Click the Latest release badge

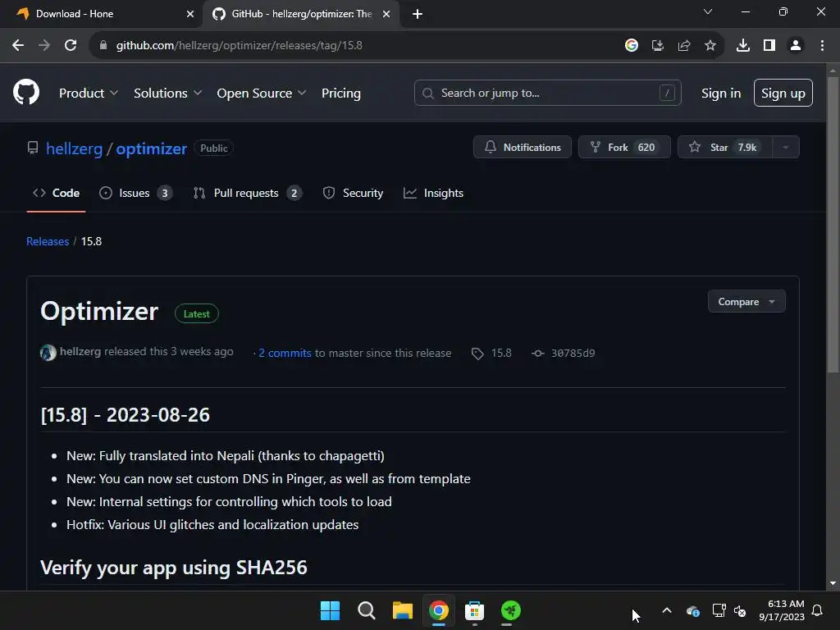[x=197, y=314]
